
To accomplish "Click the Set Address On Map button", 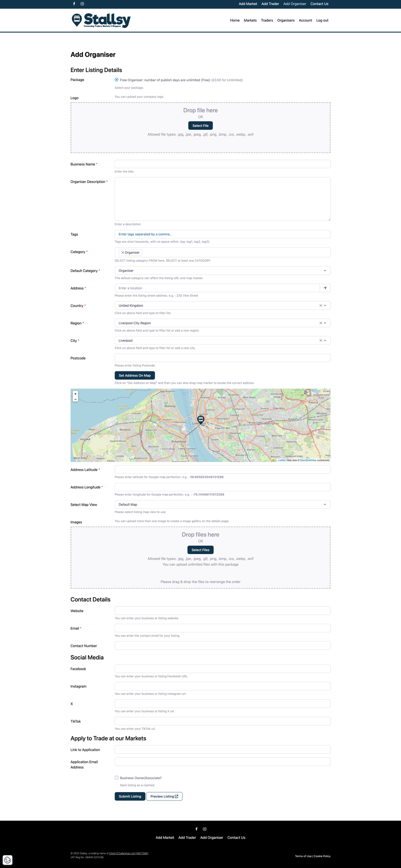I will (135, 375).
